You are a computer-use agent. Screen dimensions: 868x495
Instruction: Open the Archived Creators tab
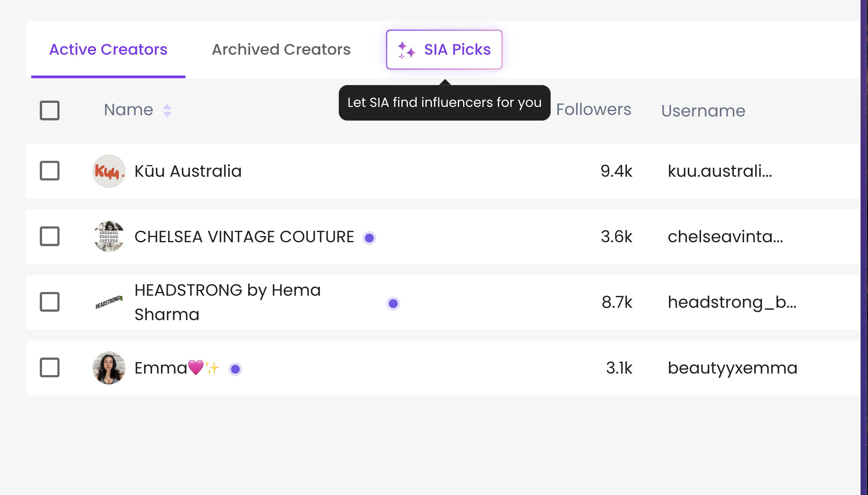(281, 50)
